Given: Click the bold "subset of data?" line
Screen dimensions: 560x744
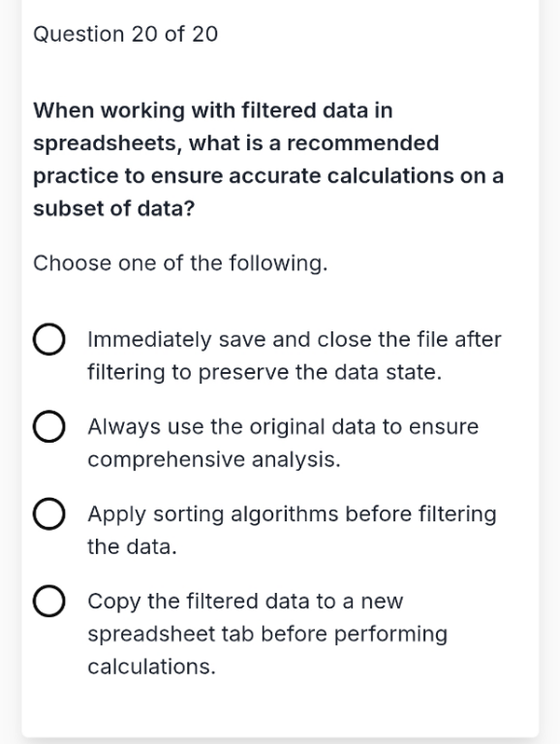Looking at the screenshot, I should (x=114, y=209).
